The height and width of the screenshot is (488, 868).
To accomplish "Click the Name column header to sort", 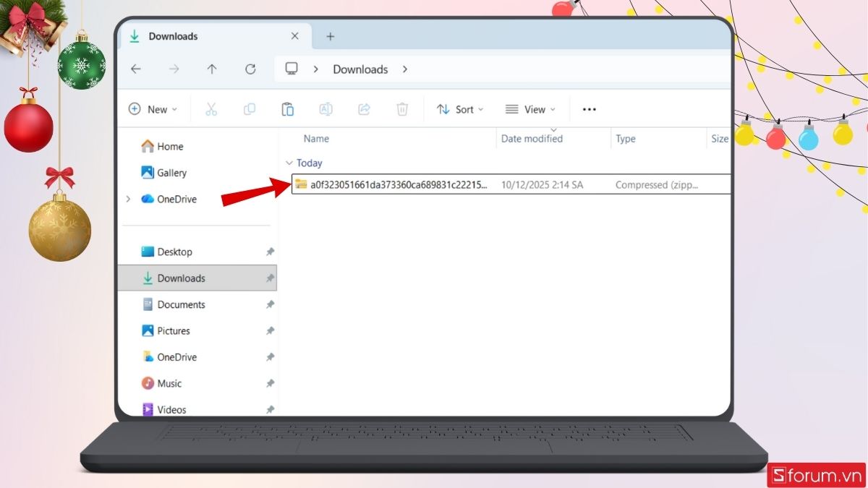I will (x=316, y=138).
